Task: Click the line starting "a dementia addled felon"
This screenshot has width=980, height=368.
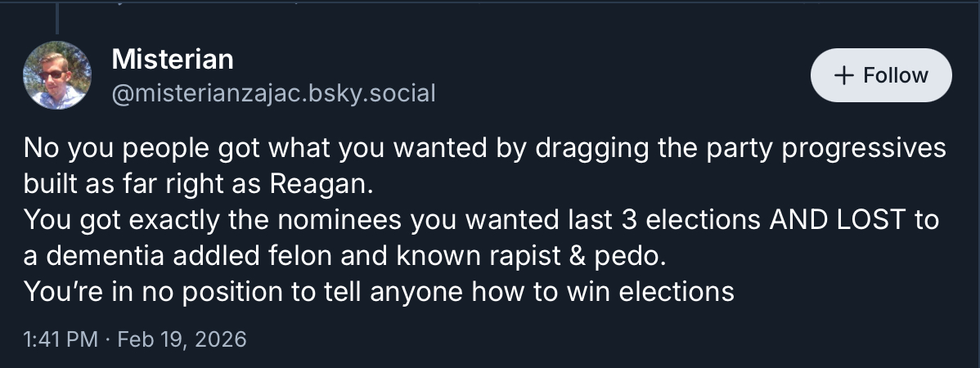Action: point(339,255)
